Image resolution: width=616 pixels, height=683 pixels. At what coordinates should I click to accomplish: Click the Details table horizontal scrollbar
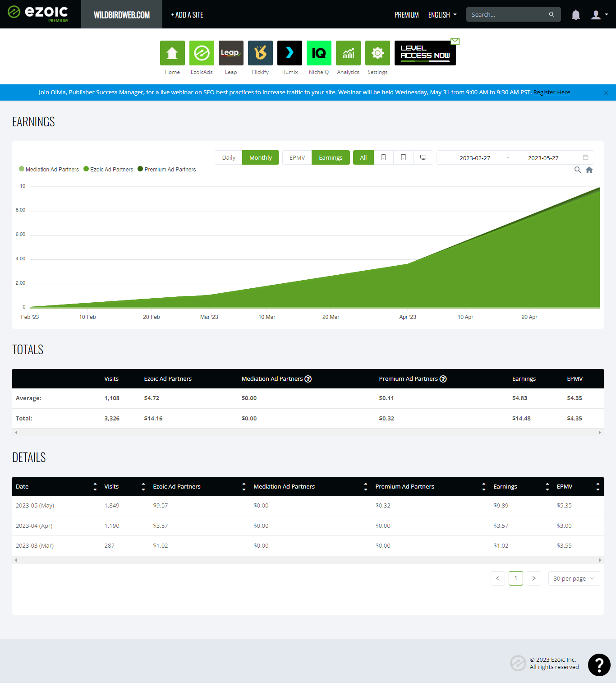click(x=308, y=560)
